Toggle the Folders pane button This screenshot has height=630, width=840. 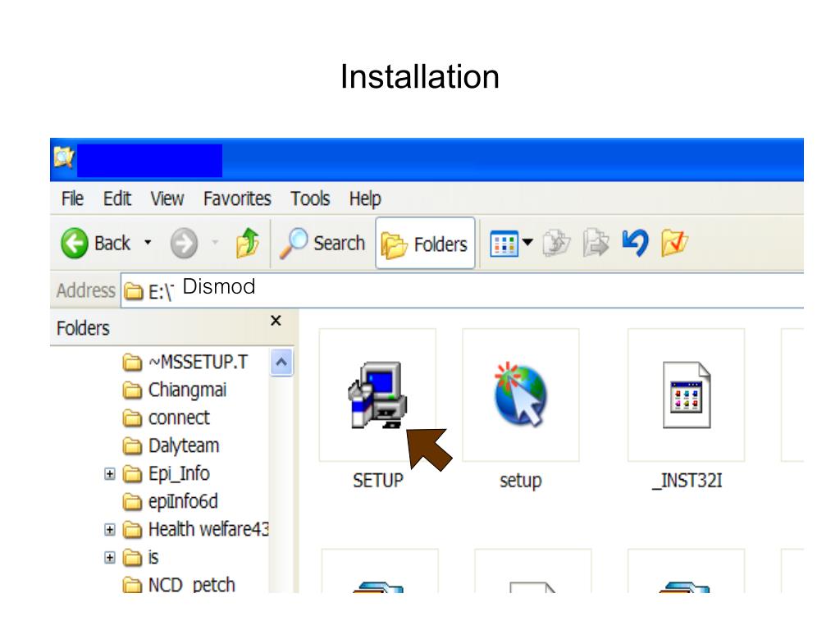coord(426,243)
